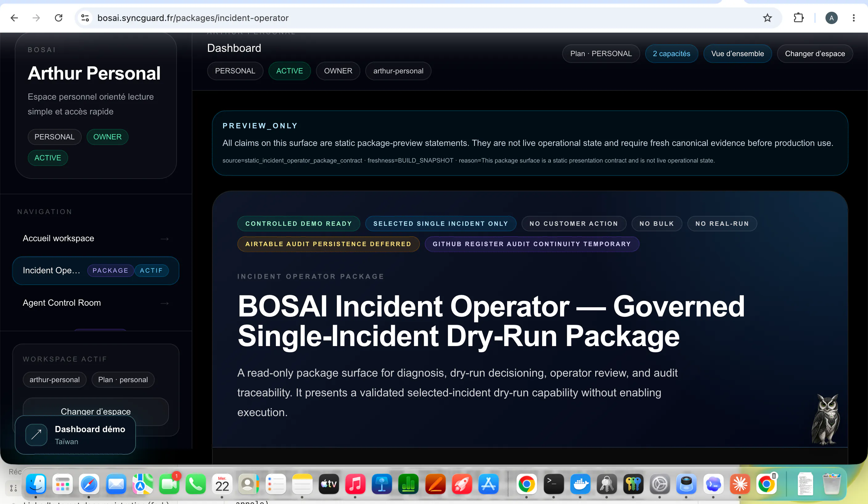Click the browser forward arrow
Screen dimensions: 868x504
click(36, 18)
